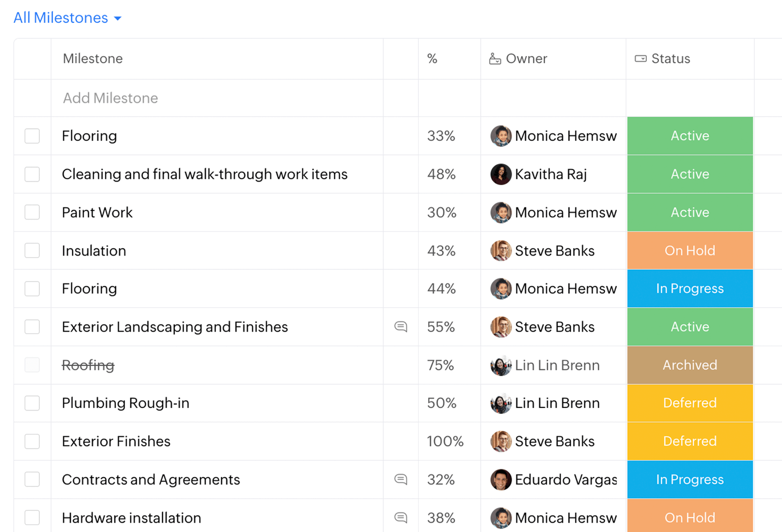This screenshot has width=782, height=532.
Task: Click the In Progress badge on Flooring
Action: click(690, 288)
